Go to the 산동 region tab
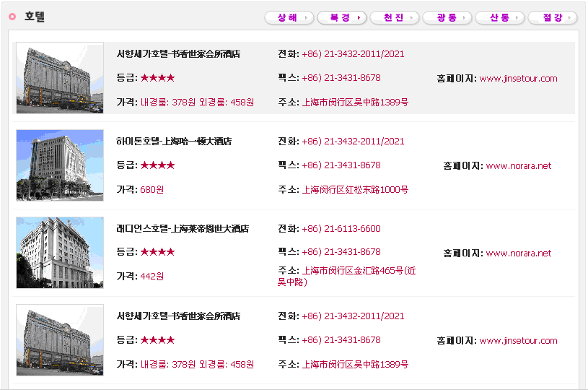 (499, 18)
